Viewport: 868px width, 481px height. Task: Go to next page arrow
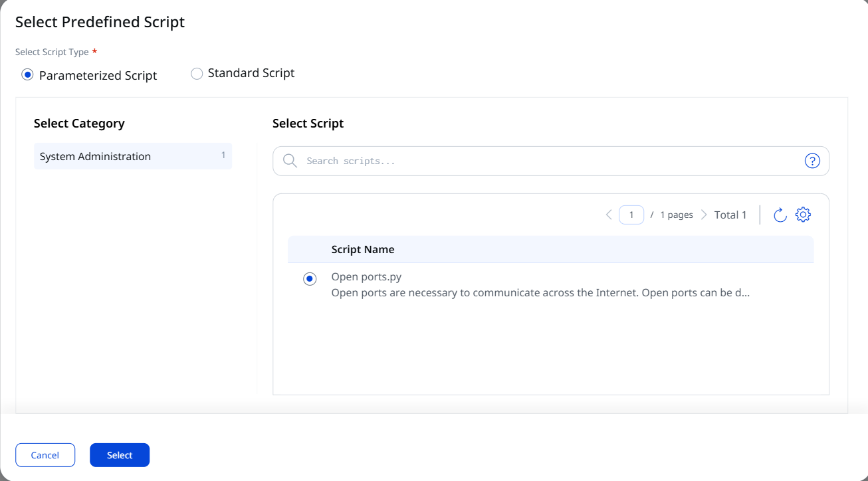[704, 215]
